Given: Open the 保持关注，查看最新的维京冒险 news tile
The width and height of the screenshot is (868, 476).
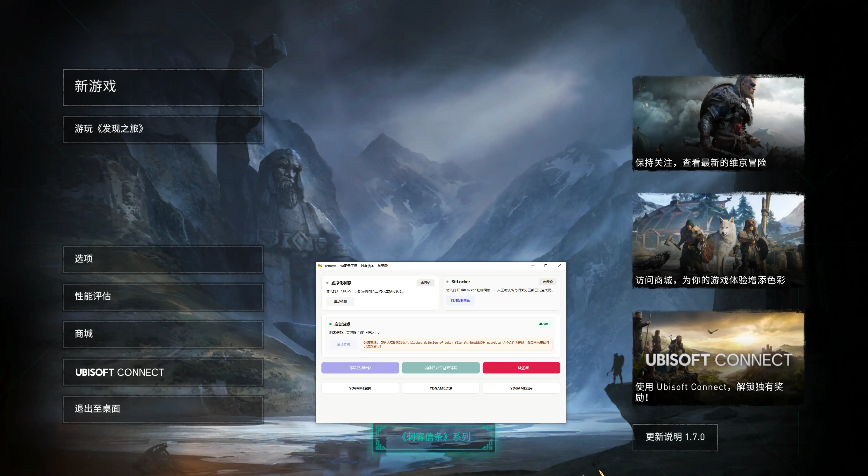Looking at the screenshot, I should (718, 123).
